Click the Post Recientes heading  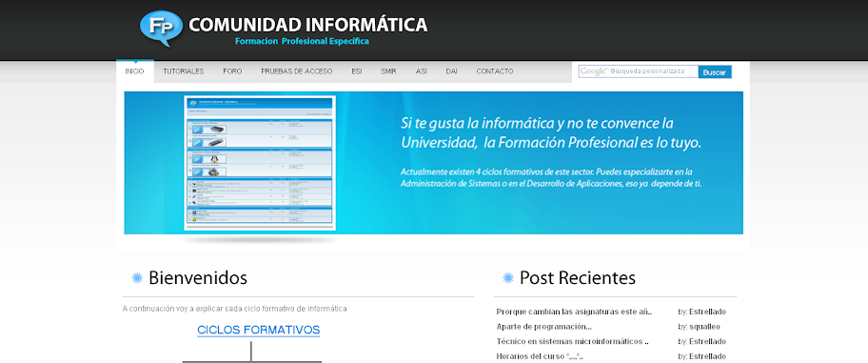578,277
